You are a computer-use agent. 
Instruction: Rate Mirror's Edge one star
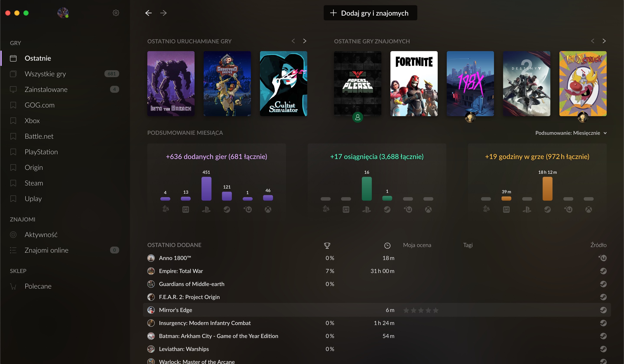click(406, 310)
